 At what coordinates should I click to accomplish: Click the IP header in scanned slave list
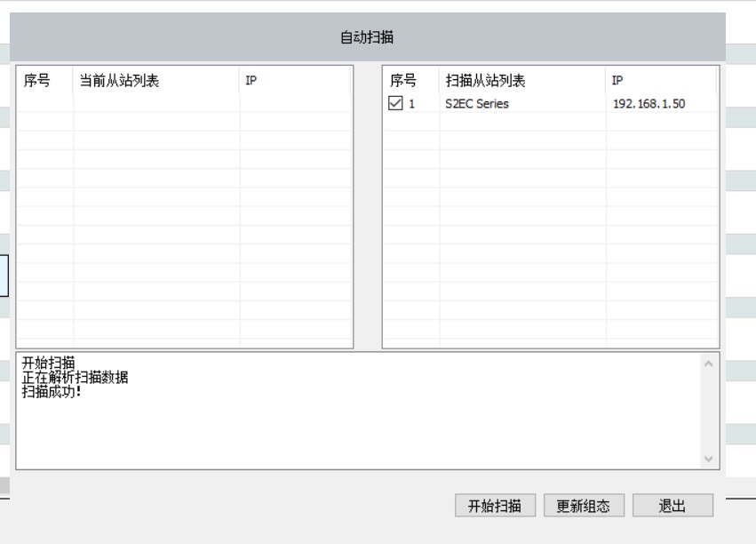pyautogui.click(x=617, y=81)
